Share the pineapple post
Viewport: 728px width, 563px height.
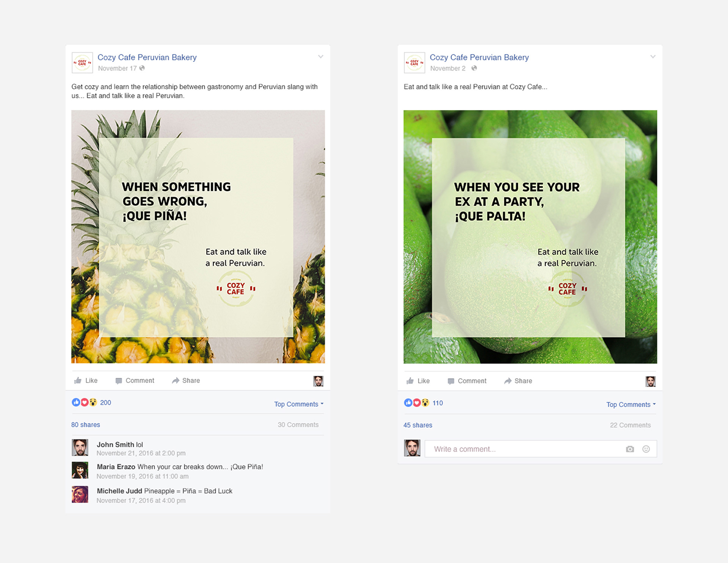[186, 381]
